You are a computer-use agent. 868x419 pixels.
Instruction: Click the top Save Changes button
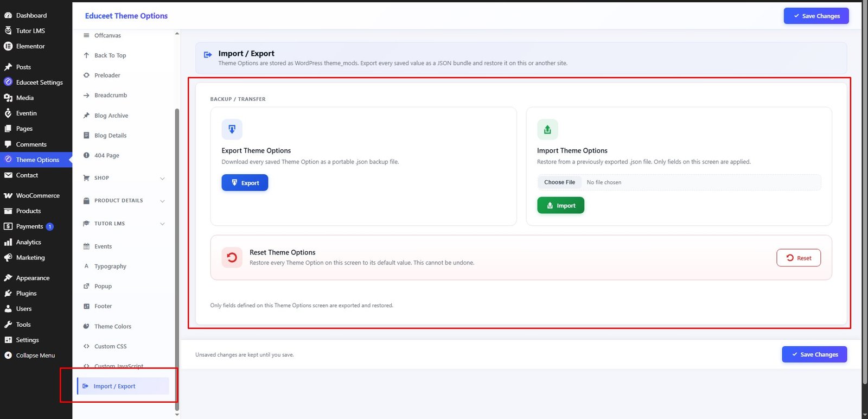(x=816, y=16)
